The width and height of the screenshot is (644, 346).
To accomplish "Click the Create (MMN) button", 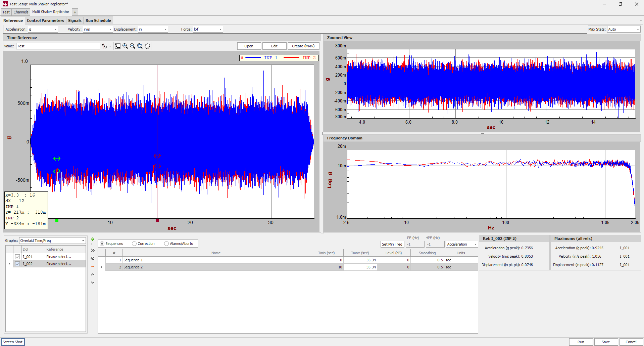I will tap(303, 46).
